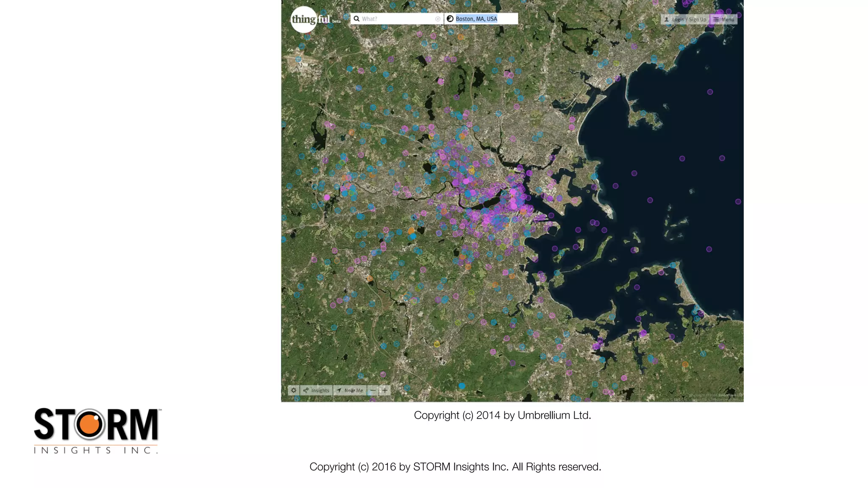Viewport: 868px width, 488px height.
Task: Click the orange marker at bottom right
Action: [x=685, y=364]
